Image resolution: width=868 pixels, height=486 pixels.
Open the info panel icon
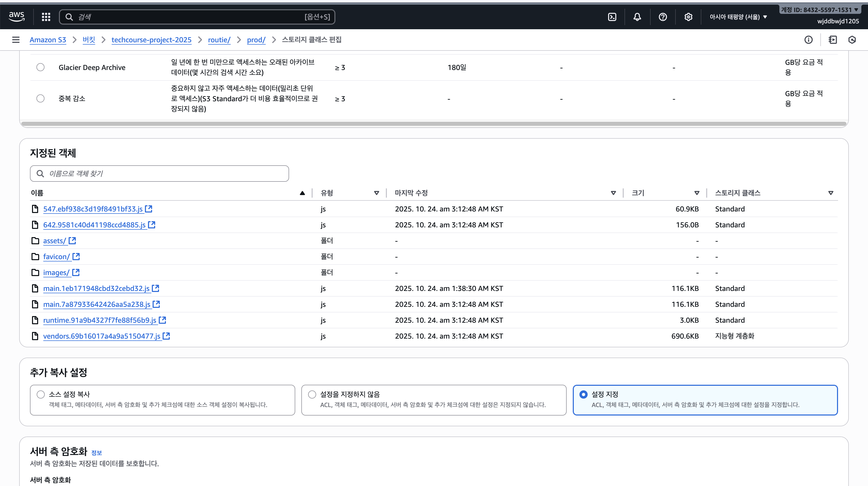(808, 40)
